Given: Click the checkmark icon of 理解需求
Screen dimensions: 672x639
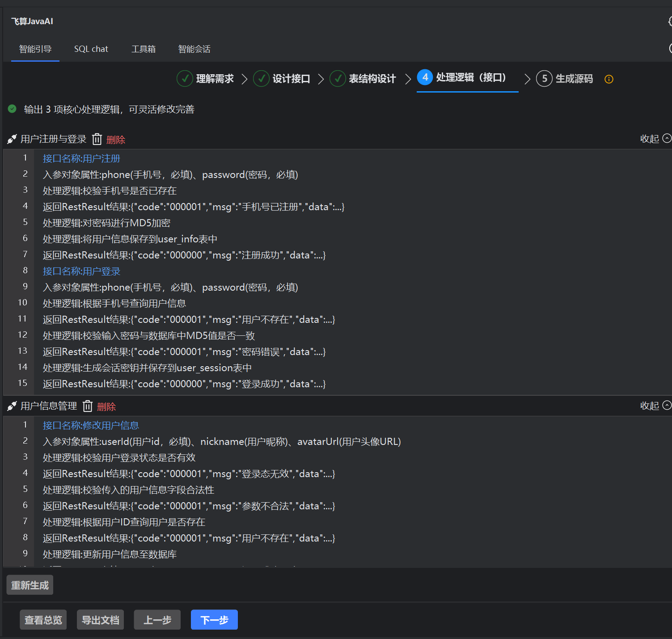Looking at the screenshot, I should pos(185,79).
